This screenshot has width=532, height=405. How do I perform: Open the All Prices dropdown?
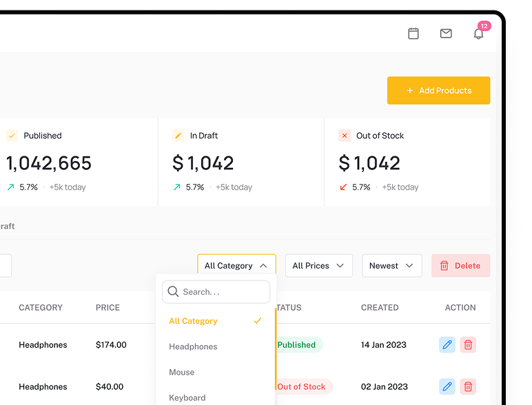click(318, 266)
